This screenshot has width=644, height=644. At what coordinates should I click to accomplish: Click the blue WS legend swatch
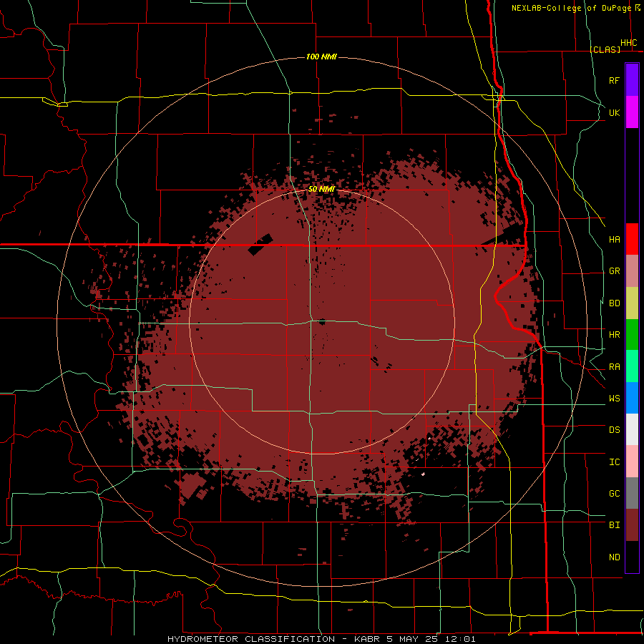point(632,398)
